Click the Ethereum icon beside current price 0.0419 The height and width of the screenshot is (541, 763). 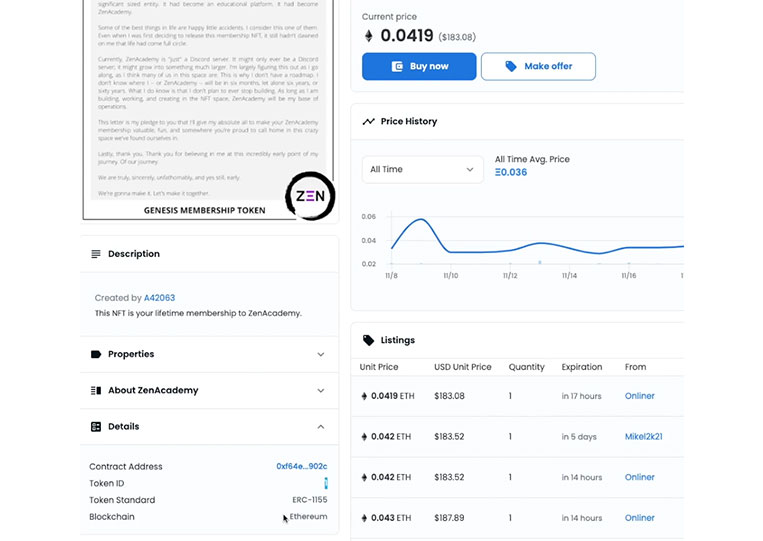tap(369, 36)
